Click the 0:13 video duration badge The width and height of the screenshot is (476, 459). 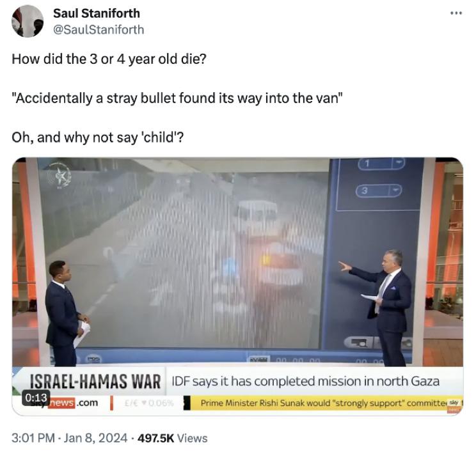[x=36, y=398]
